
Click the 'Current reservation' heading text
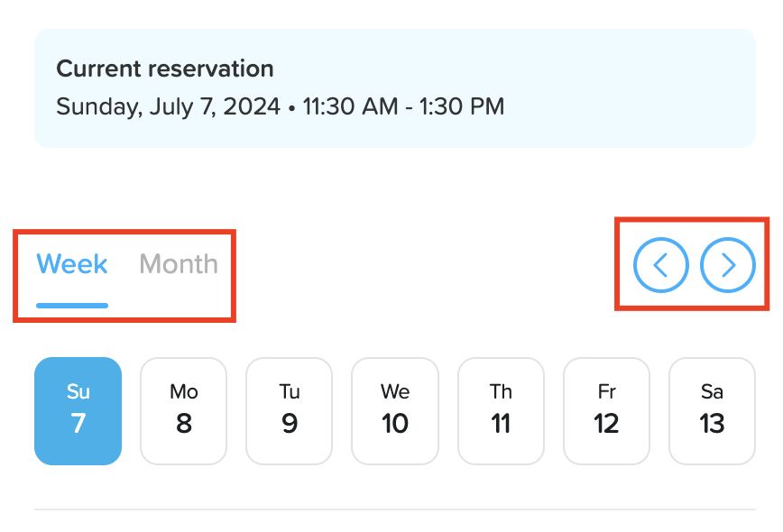pyautogui.click(x=164, y=69)
